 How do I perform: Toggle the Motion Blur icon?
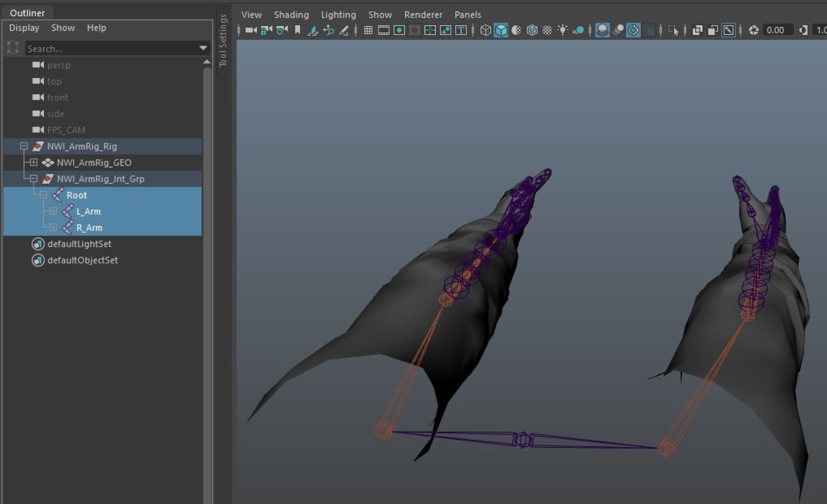618,30
